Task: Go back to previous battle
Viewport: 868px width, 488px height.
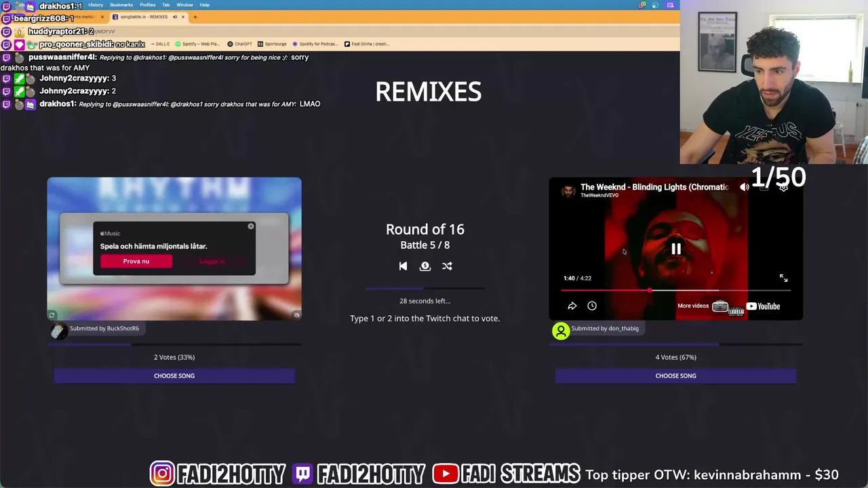Action: coord(403,266)
